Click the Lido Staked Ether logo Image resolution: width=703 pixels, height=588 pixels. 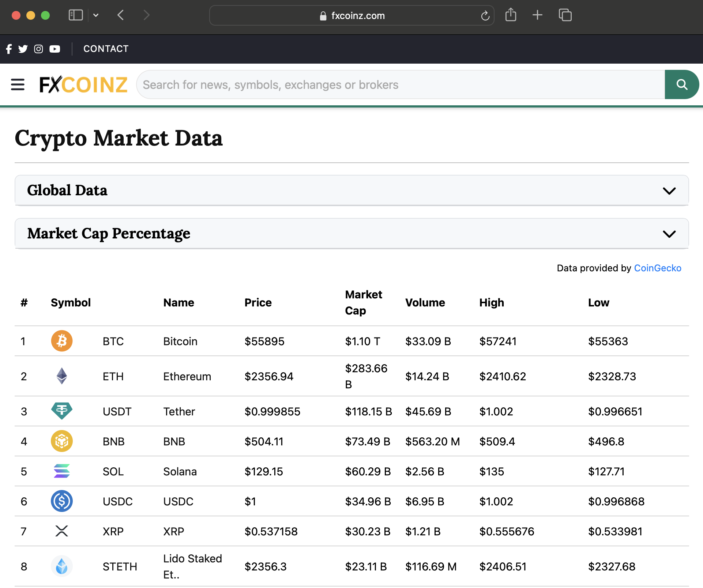[62, 566]
